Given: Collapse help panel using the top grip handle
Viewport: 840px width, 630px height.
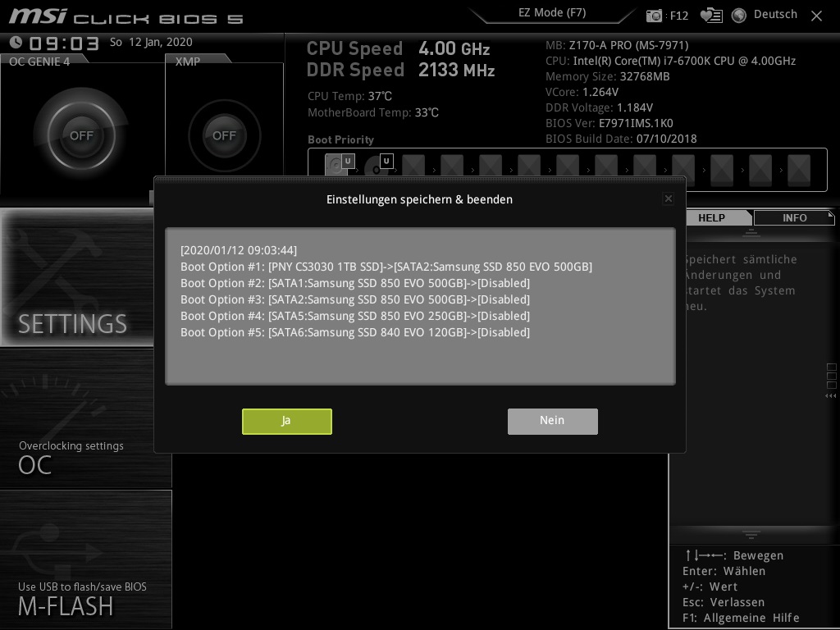Looking at the screenshot, I should pyautogui.click(x=751, y=232).
